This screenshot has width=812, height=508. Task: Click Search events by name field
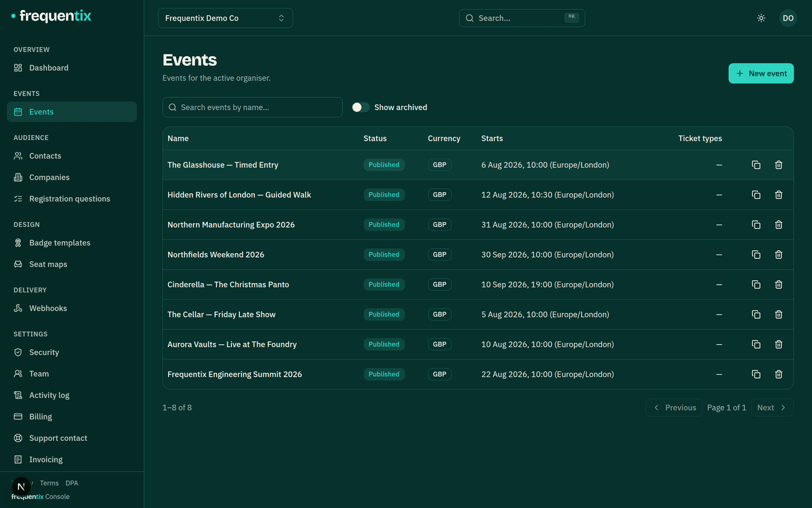pyautogui.click(x=252, y=107)
